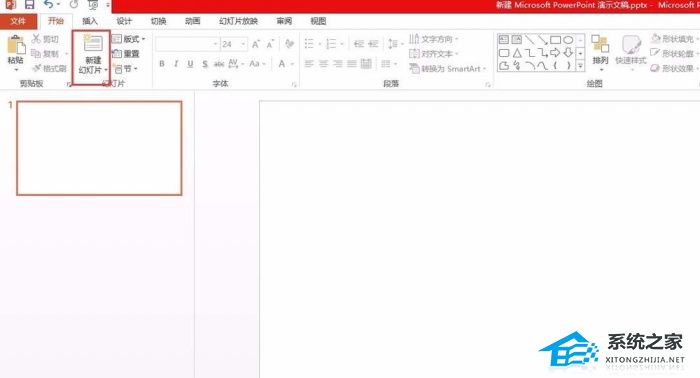Screen dimensions: 700x378
Task: Select the Cut (剪切) scissors icon
Action: [x=36, y=39]
